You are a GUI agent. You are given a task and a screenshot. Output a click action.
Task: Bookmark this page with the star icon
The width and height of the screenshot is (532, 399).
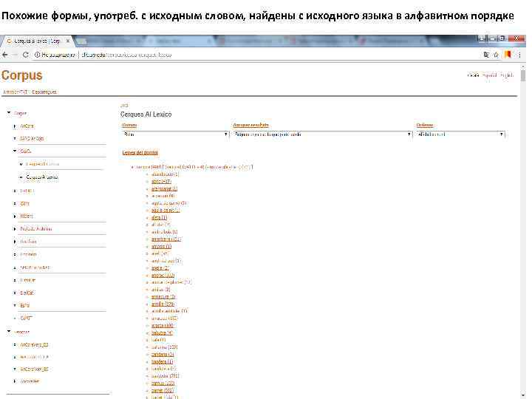click(497, 55)
